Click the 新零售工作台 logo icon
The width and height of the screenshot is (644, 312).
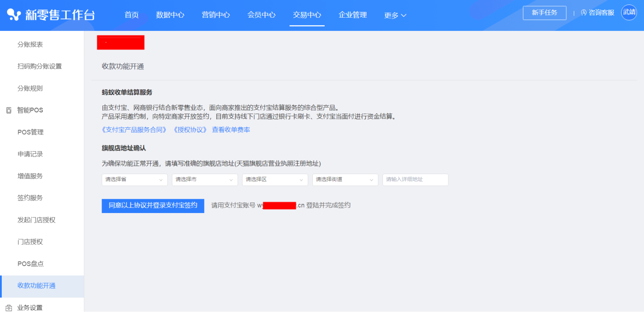pos(14,15)
